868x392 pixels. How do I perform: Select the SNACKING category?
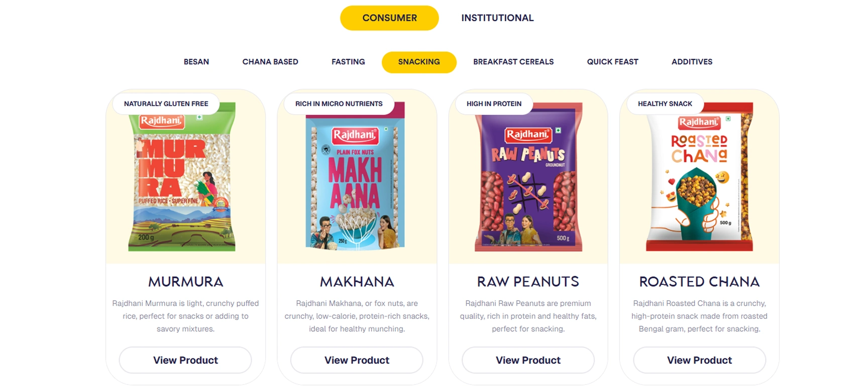418,62
